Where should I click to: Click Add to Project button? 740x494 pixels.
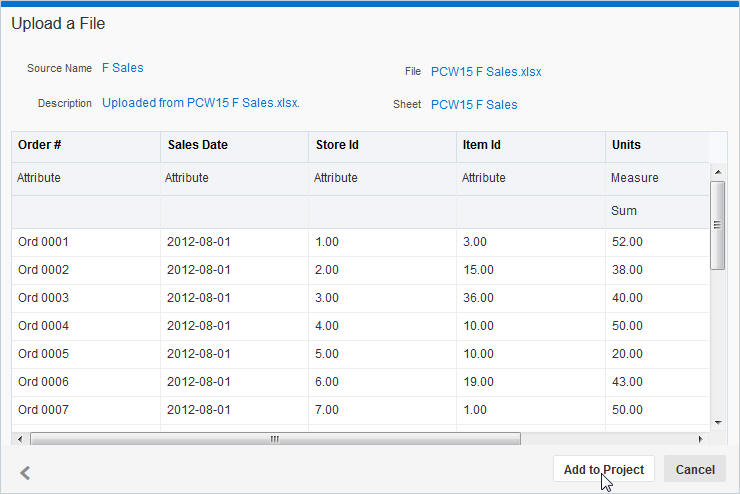point(604,469)
